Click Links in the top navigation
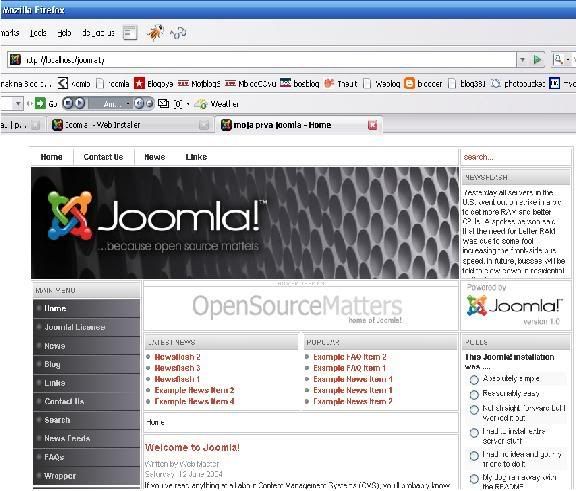The height and width of the screenshot is (491, 576). [x=196, y=157]
